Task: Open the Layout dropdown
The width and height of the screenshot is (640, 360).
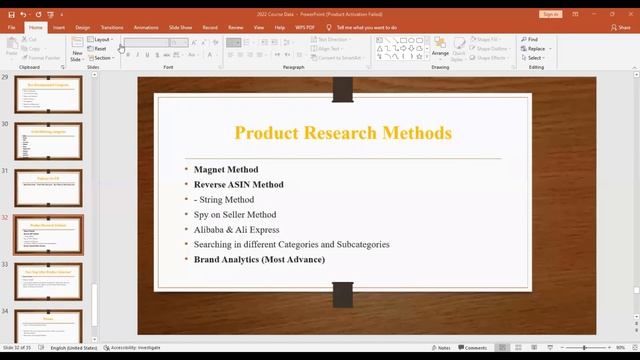Action: [100, 40]
